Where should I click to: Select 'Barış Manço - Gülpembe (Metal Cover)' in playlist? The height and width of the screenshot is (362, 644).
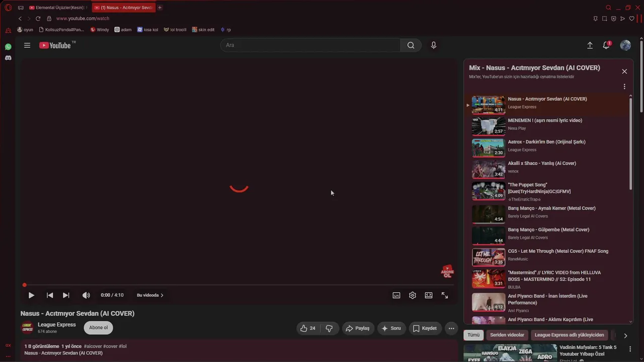[550, 235]
